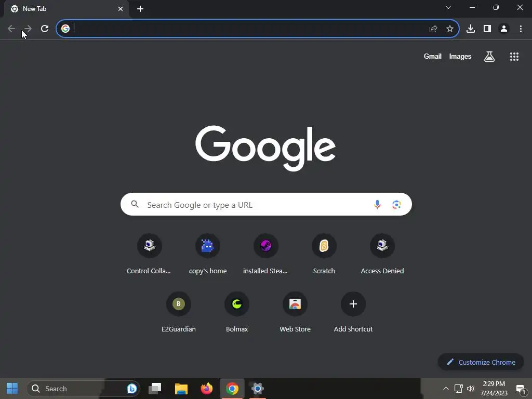This screenshot has width=532, height=399.
Task: Click the Google icon in address bar
Action: click(65, 29)
